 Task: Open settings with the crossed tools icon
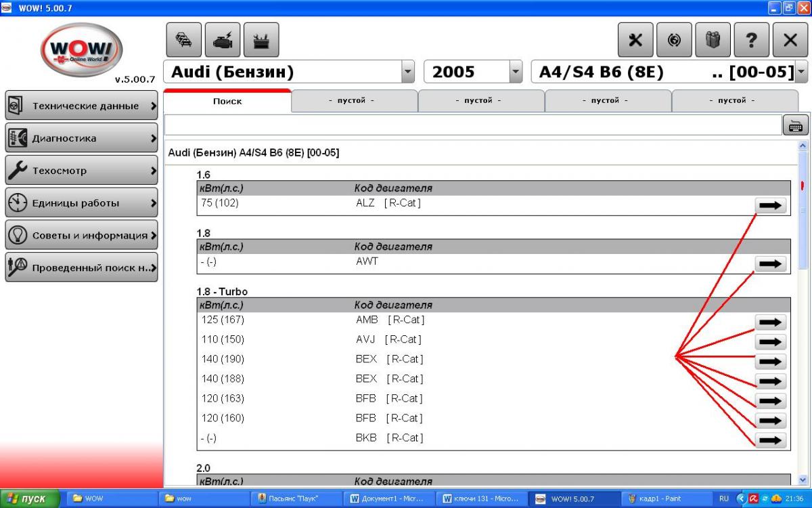click(635, 40)
